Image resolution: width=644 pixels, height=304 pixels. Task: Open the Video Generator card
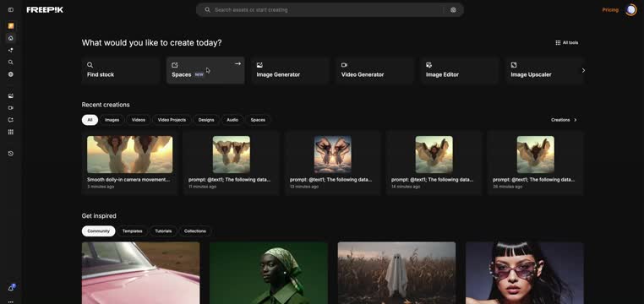point(375,70)
